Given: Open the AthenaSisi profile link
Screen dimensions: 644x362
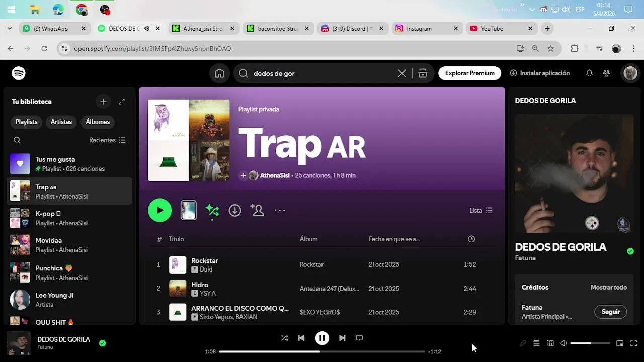Looking at the screenshot, I should click(x=275, y=175).
